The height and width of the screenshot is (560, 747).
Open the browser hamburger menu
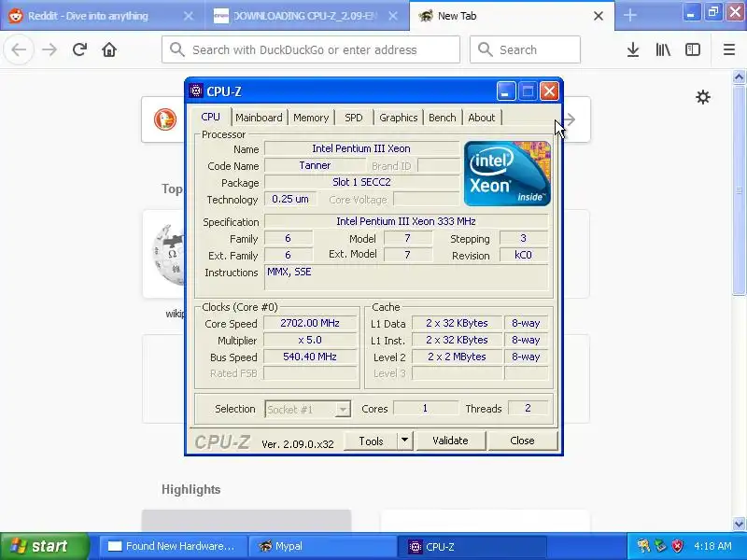coord(729,49)
